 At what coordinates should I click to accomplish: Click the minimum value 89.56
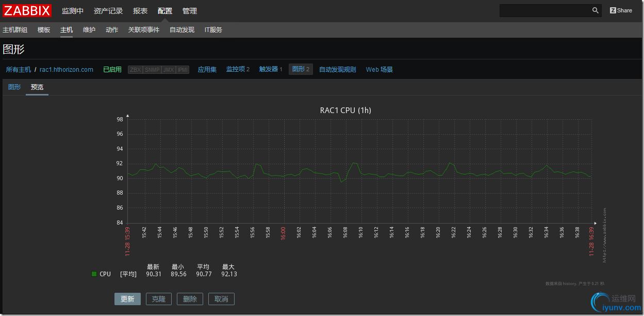pos(178,274)
